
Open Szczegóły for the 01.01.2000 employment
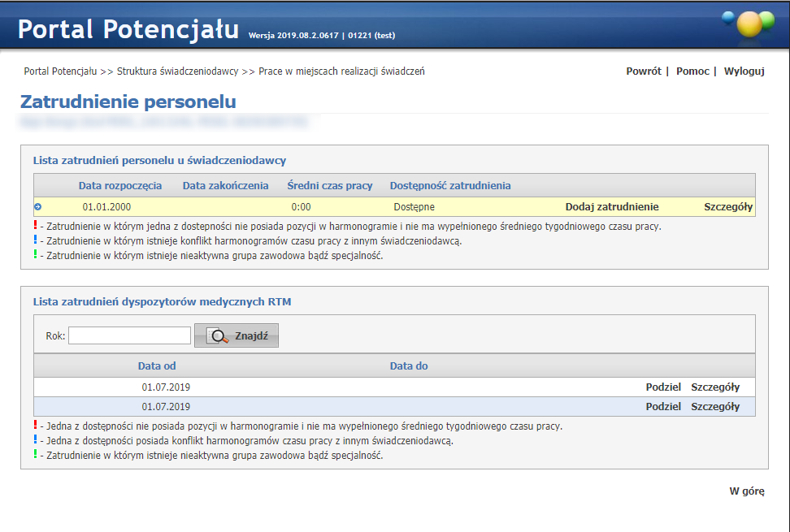coord(727,207)
